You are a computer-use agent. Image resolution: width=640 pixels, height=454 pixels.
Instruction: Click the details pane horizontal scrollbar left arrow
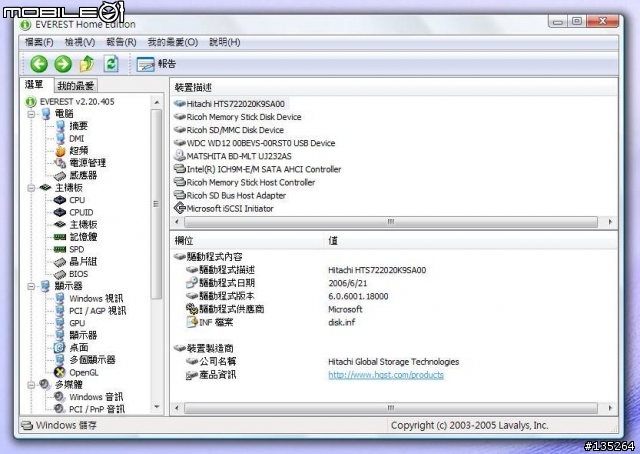[x=177, y=408]
